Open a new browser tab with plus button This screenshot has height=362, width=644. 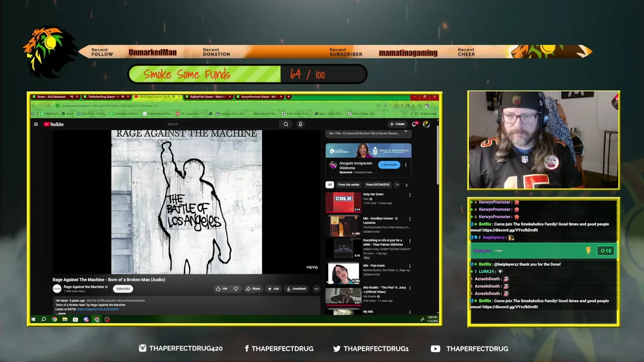coord(288,97)
